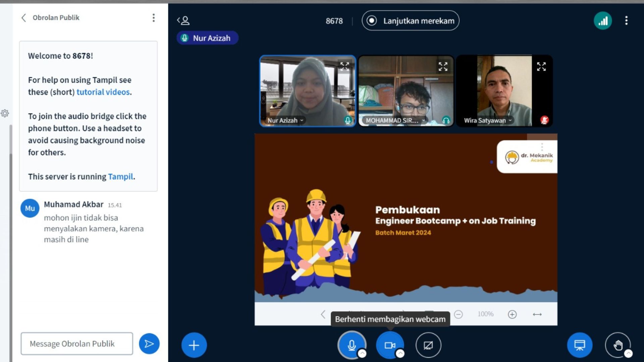Click the connection status signal icon
Screen dimensions: 644x362
pos(602,21)
